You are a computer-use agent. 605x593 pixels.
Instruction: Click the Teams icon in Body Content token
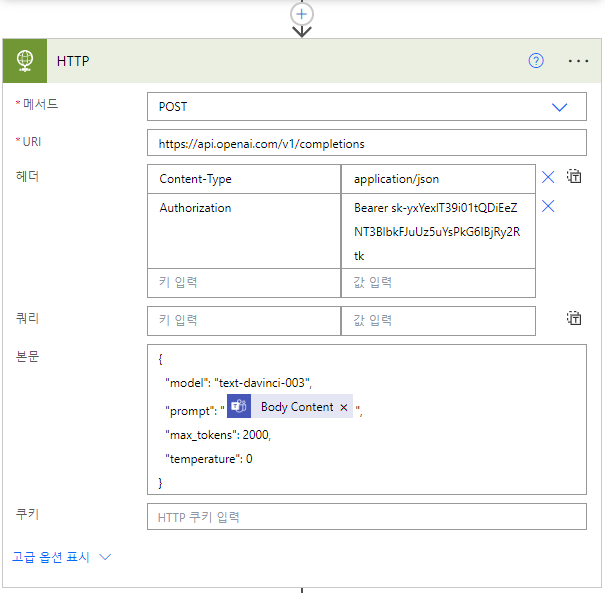pos(239,406)
